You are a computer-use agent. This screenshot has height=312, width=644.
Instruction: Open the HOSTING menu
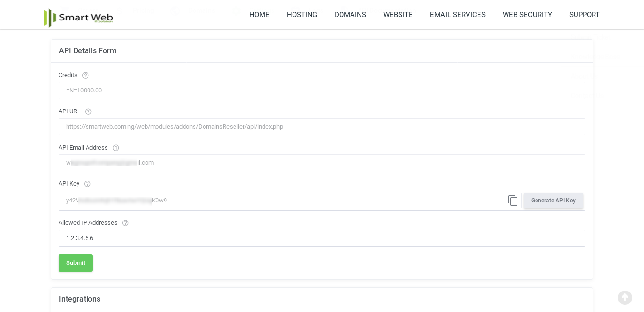pyautogui.click(x=302, y=15)
